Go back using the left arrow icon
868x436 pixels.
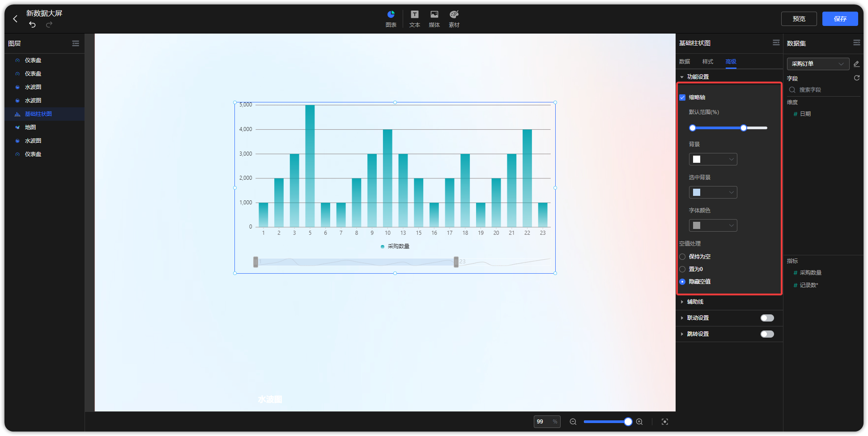pyautogui.click(x=15, y=19)
